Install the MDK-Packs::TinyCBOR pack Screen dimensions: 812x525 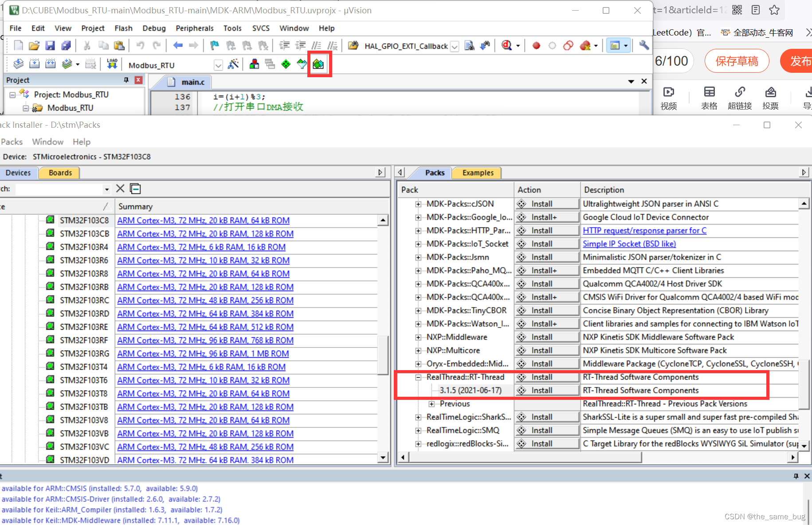pyautogui.click(x=547, y=311)
